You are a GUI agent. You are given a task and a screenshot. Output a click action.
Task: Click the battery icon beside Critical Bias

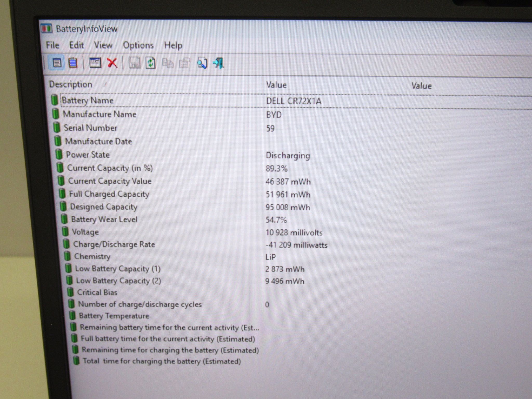[x=70, y=292]
